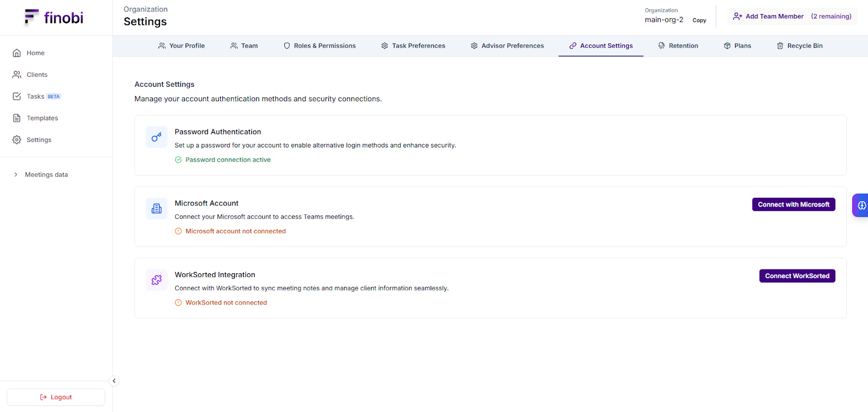This screenshot has height=412, width=868.
Task: Click the green check icon beside Password connection active
Action: coord(178,160)
